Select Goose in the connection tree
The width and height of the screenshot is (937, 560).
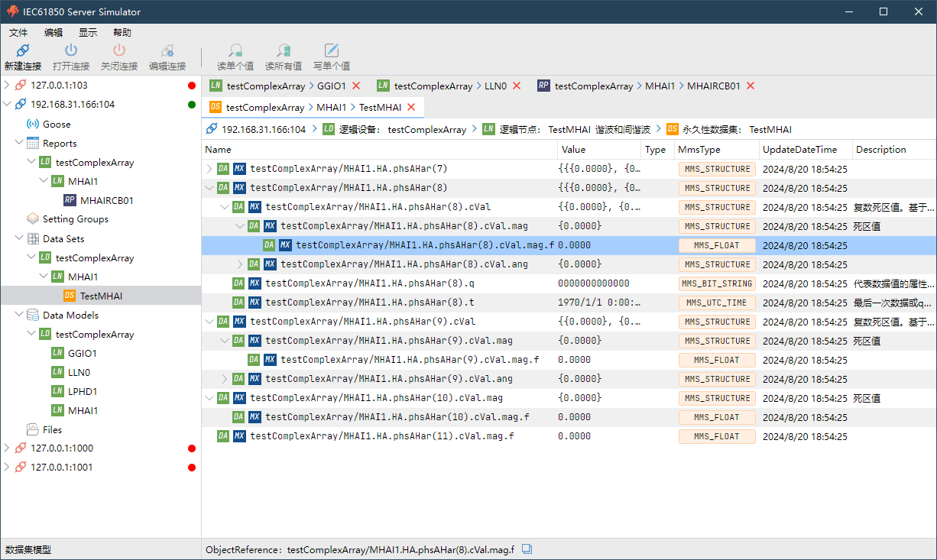[x=57, y=124]
